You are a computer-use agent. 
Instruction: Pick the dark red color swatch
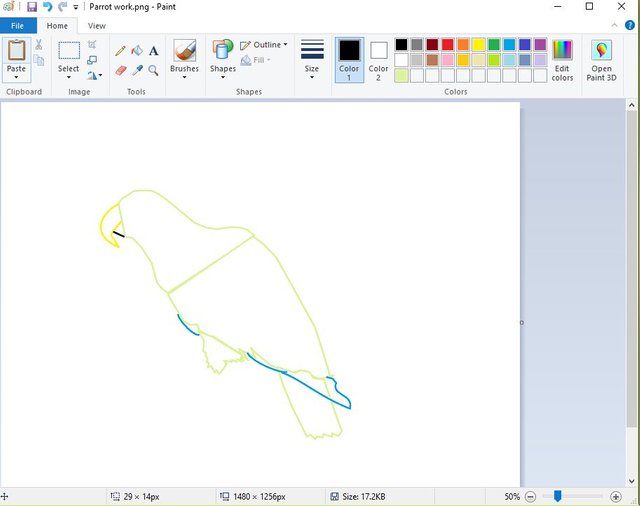coord(432,44)
